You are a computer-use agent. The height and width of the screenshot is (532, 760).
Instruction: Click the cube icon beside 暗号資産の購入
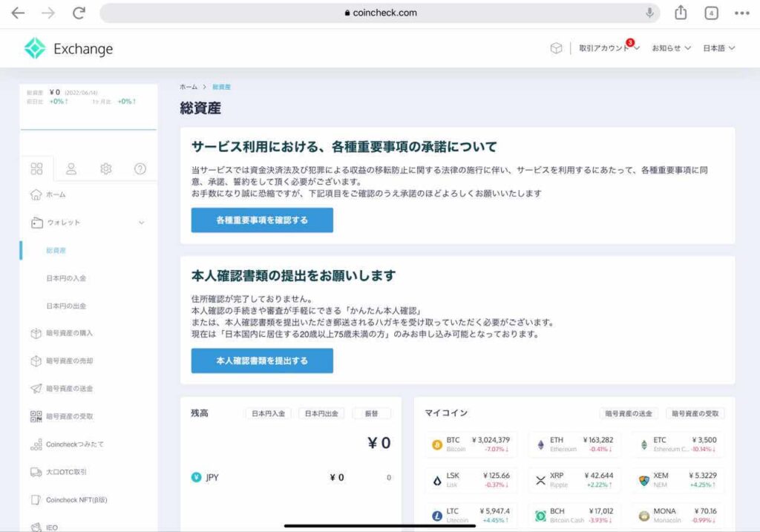[36, 333]
